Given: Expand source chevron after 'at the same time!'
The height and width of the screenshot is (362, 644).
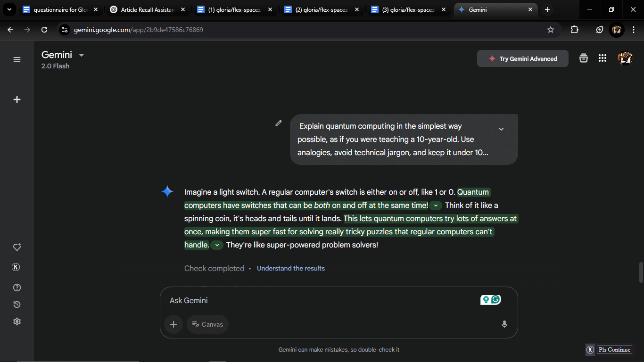Looking at the screenshot, I should pyautogui.click(x=436, y=206).
